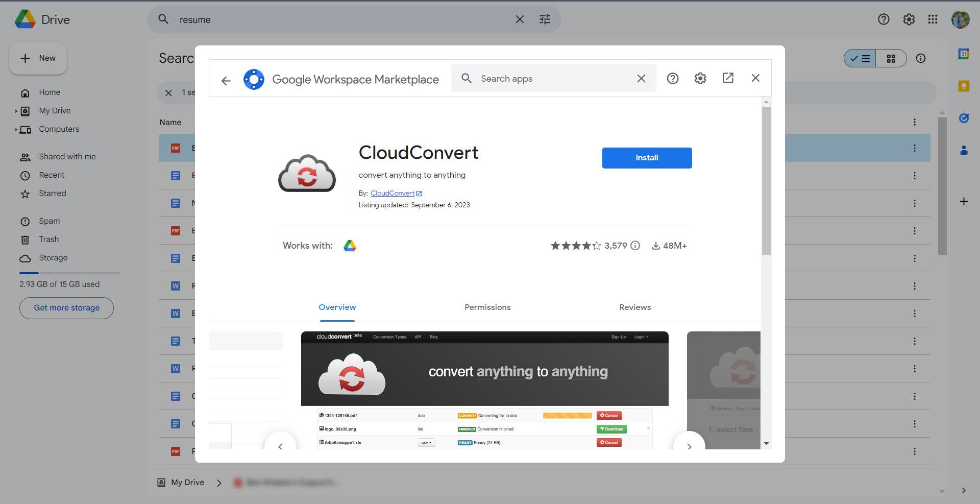Expand the Computers tree item

tap(16, 129)
